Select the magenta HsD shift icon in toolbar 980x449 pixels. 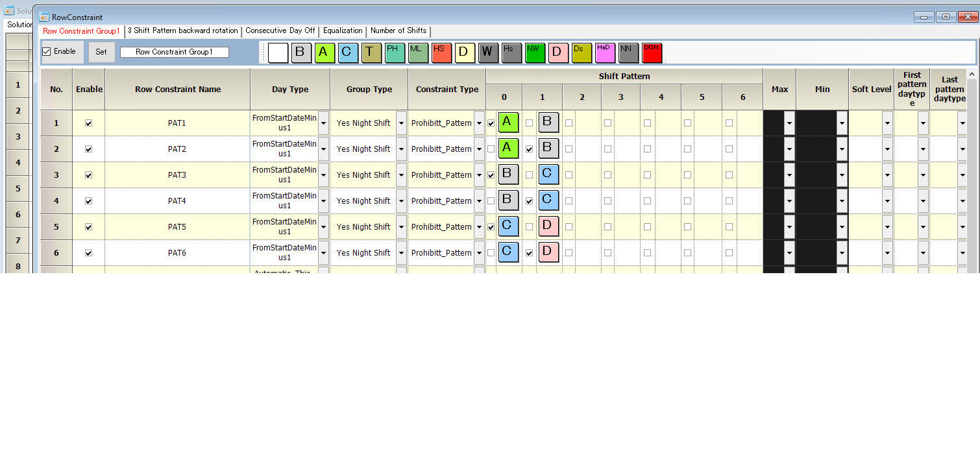605,53
